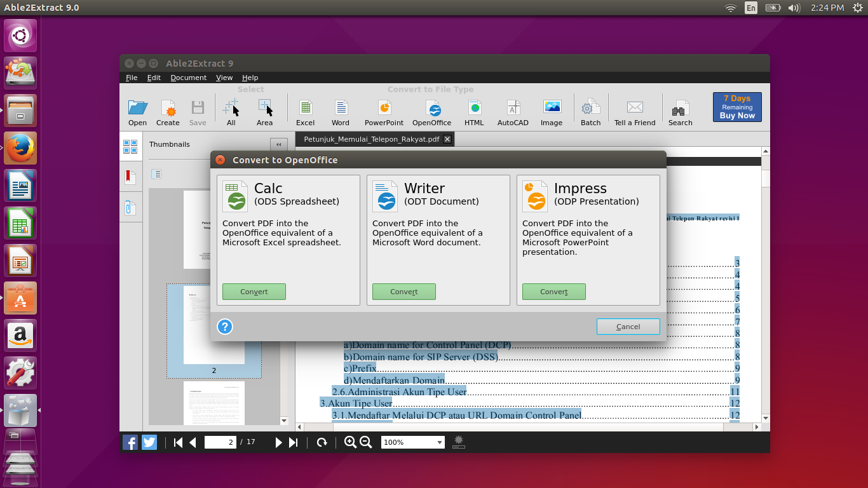Go to next page arrow
The image size is (868, 488).
[278, 442]
